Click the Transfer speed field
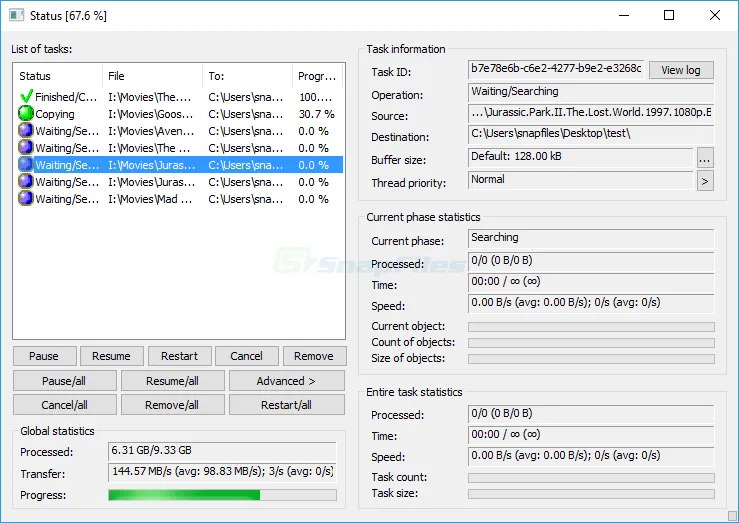Viewport: 739px width, 523px height. point(222,473)
